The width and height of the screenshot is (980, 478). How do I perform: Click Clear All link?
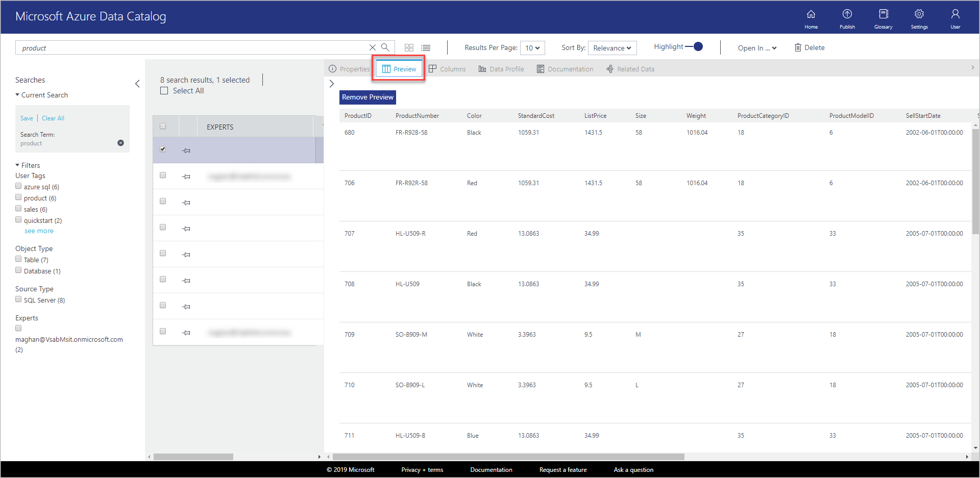[x=53, y=118]
